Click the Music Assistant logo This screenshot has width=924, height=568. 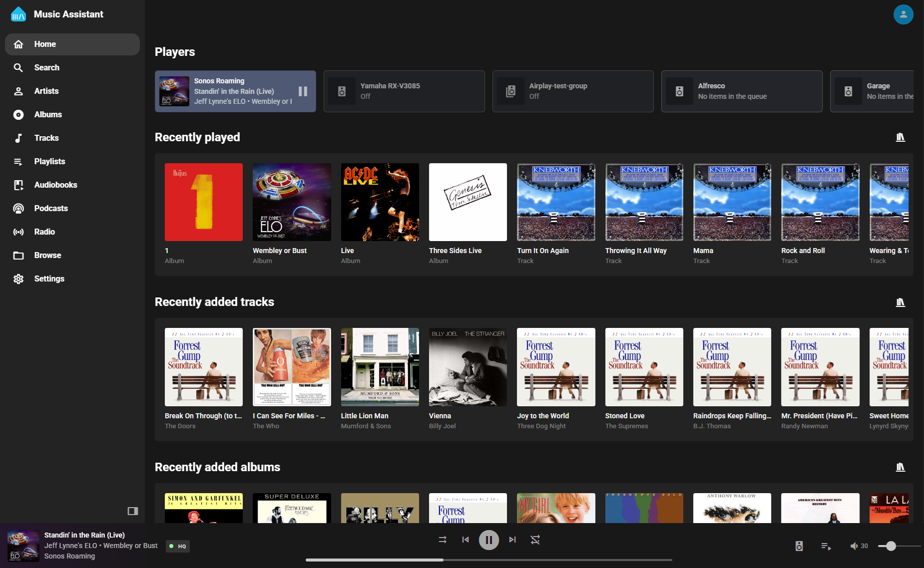[x=18, y=14]
